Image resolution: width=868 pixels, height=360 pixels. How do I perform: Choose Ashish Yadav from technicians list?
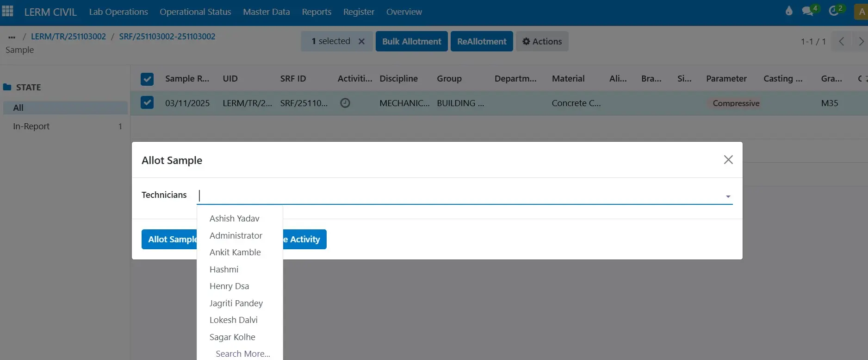[x=234, y=218]
